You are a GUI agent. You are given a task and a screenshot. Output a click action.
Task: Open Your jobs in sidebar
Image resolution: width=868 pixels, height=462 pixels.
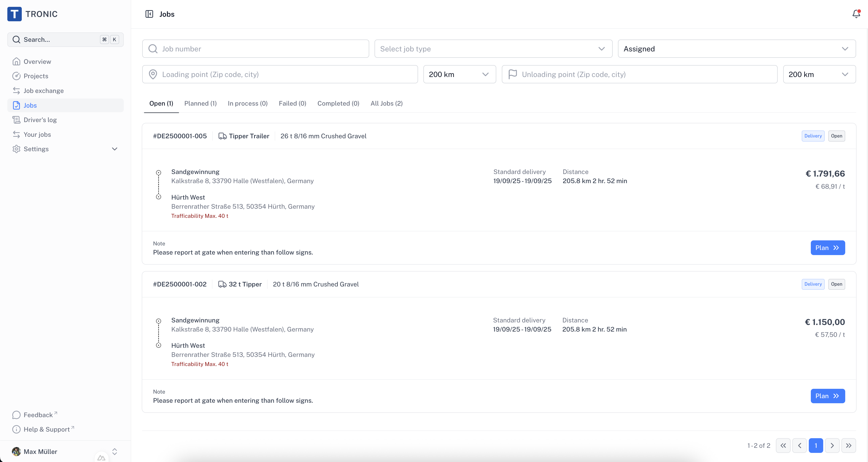(x=37, y=134)
